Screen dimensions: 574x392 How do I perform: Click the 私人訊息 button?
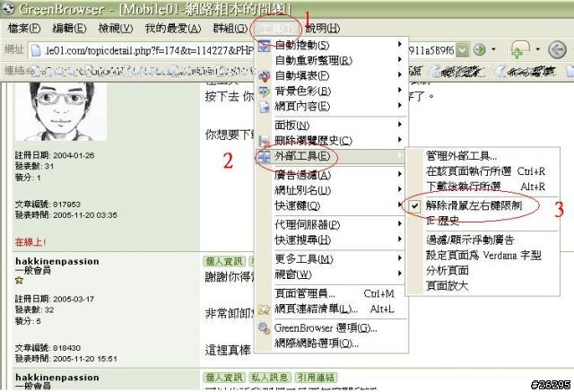(x=270, y=377)
